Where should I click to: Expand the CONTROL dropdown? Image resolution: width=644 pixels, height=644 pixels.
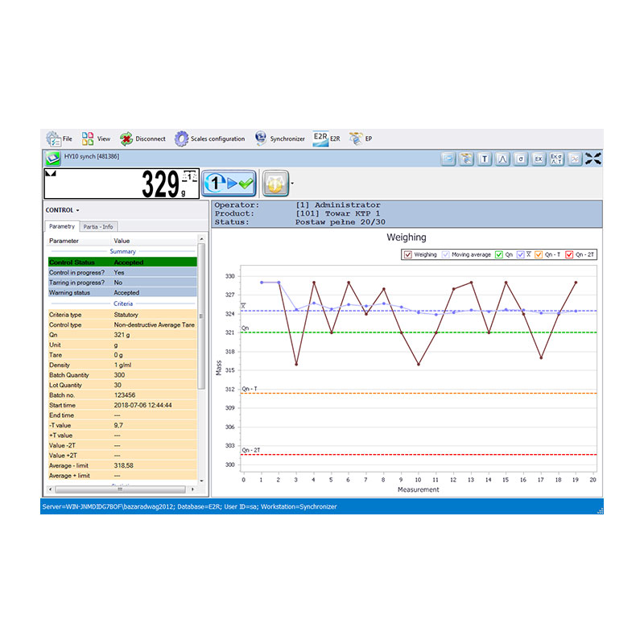coord(63,210)
